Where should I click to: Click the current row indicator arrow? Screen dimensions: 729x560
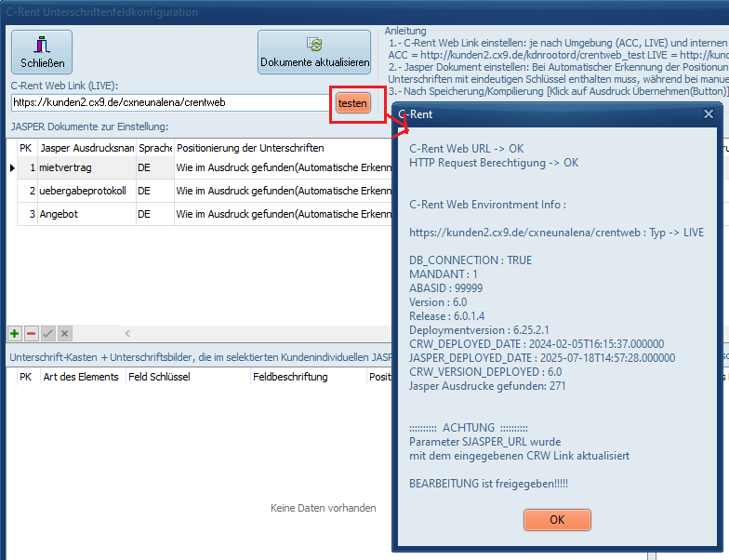(x=12, y=167)
